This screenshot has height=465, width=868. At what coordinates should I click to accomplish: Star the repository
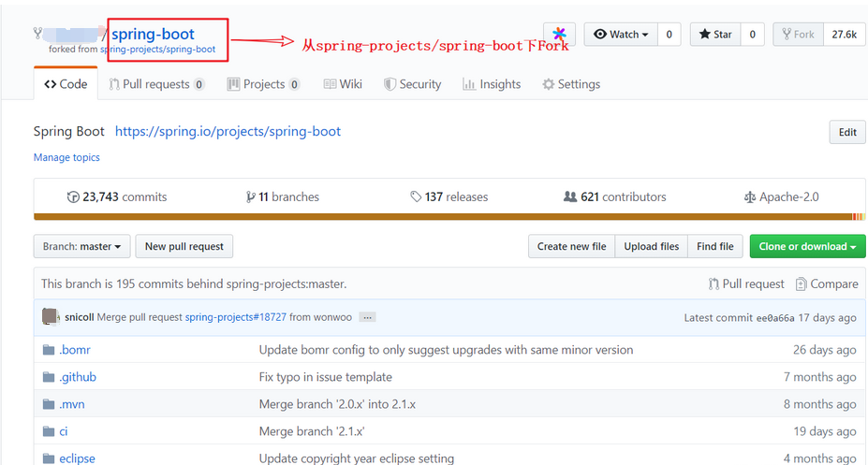715,35
